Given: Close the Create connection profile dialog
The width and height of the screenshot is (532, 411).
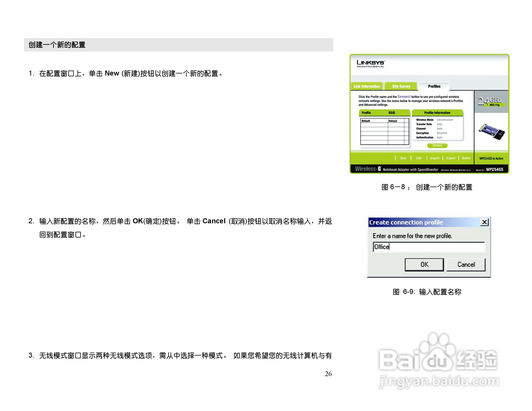Looking at the screenshot, I should pyautogui.click(x=484, y=222).
